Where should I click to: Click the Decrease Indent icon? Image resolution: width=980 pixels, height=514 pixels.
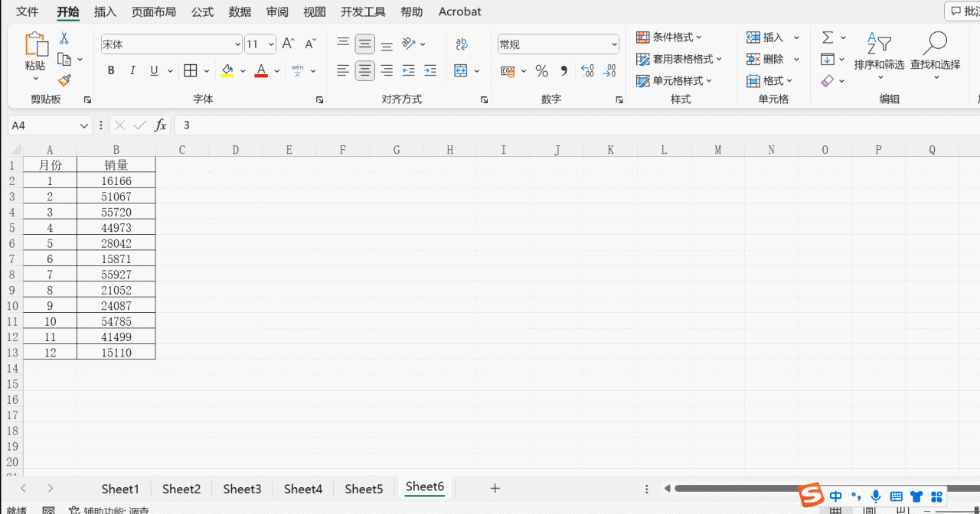coord(408,70)
